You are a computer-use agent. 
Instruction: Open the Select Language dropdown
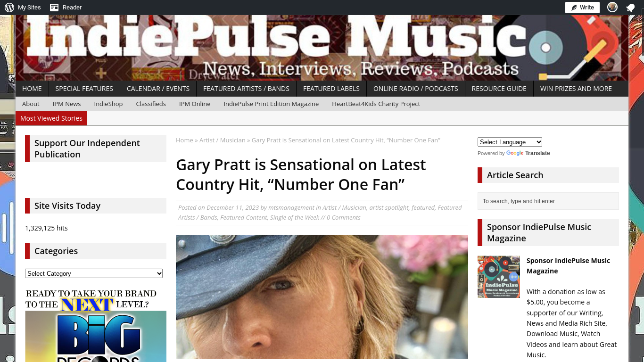point(510,142)
